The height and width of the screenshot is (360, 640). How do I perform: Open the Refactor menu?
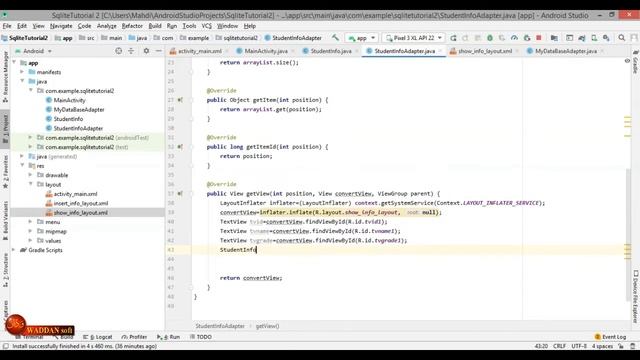tap(132, 26)
